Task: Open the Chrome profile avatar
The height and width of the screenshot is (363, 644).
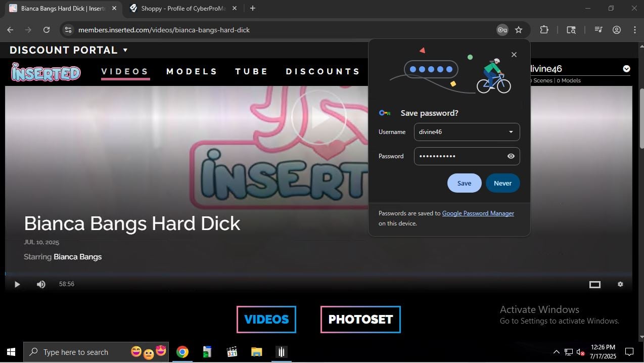Action: (617, 30)
